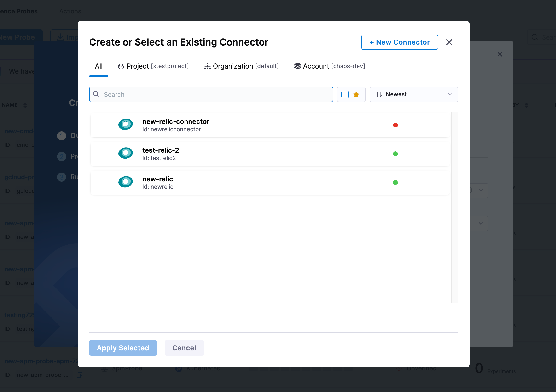Click the + New Connector button
The width and height of the screenshot is (556, 392).
pos(399,42)
